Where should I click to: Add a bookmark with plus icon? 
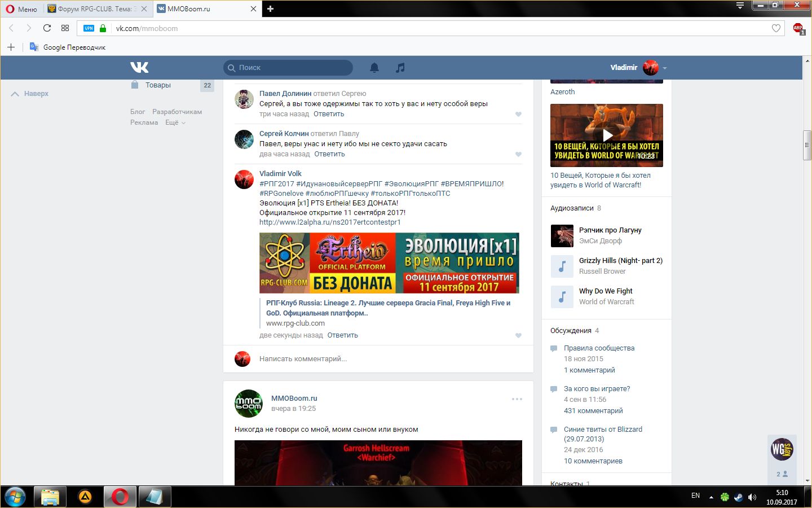point(11,47)
